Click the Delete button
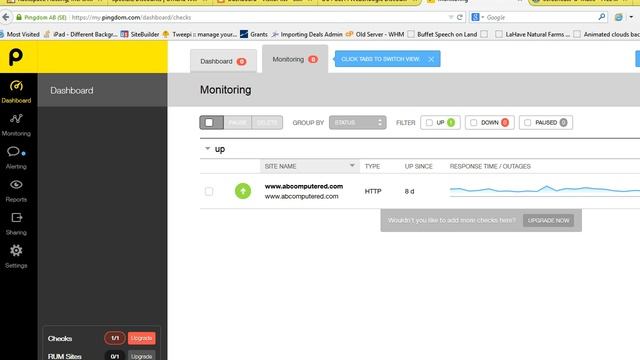Image resolution: width=640 pixels, height=360 pixels. [267, 122]
